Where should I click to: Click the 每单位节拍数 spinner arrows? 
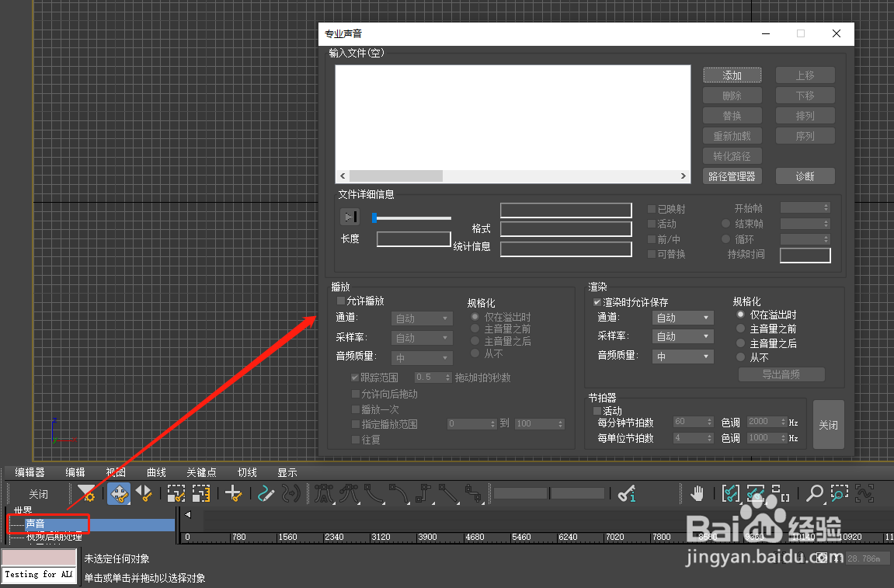(709, 437)
